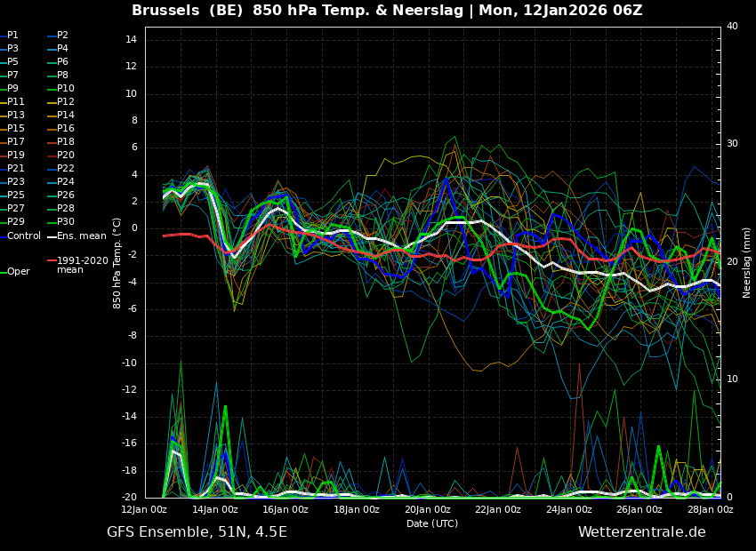Click the Wetterzentrale.de credit text
Viewport: 756px width, 551px height.
tap(642, 532)
